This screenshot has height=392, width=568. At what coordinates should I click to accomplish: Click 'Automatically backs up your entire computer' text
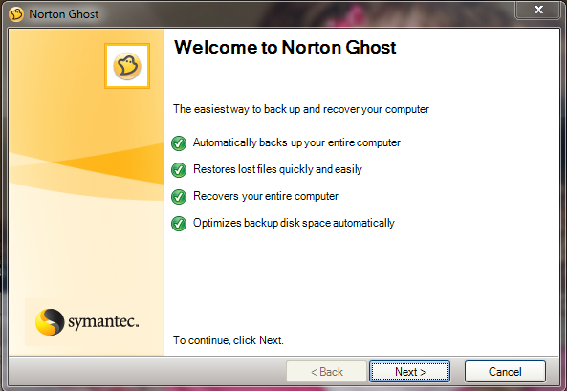pyautogui.click(x=296, y=142)
